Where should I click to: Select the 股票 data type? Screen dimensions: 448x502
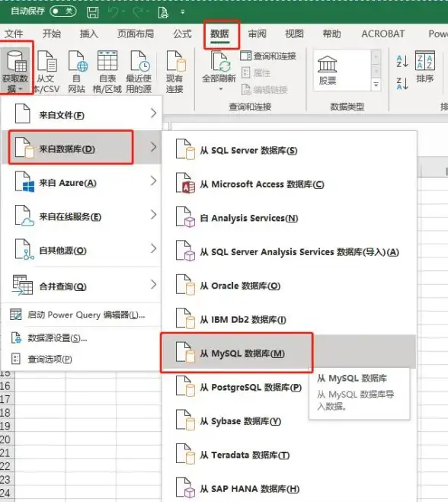[328, 70]
